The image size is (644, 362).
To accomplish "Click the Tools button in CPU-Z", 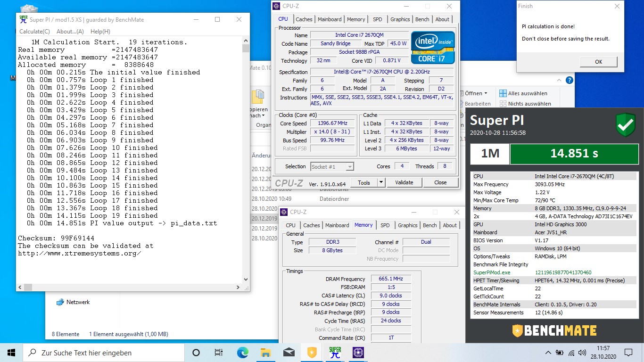I will coord(363,182).
